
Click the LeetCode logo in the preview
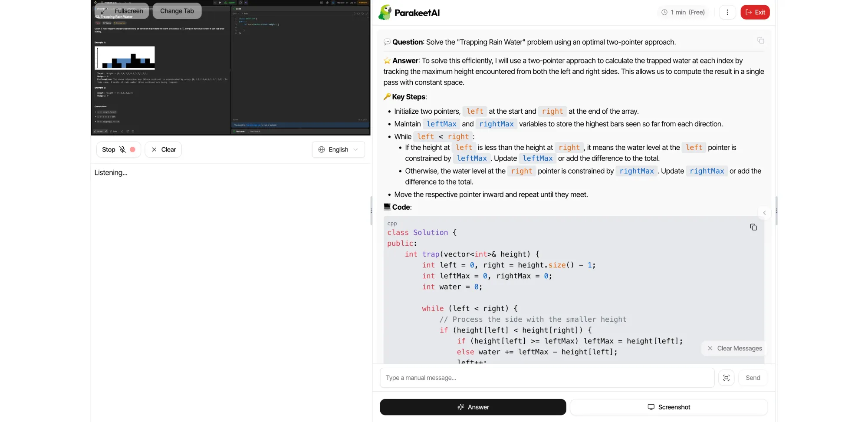click(95, 3)
